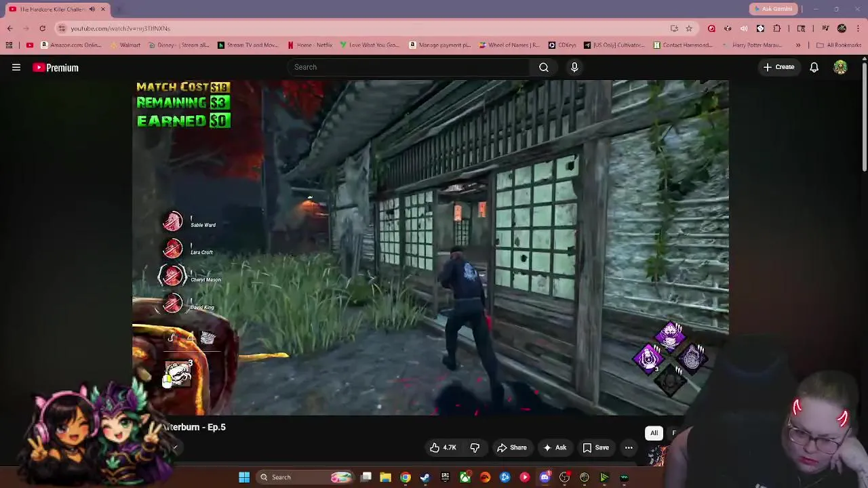Open Task View from taskbar
The height and width of the screenshot is (488, 868).
[x=366, y=477]
